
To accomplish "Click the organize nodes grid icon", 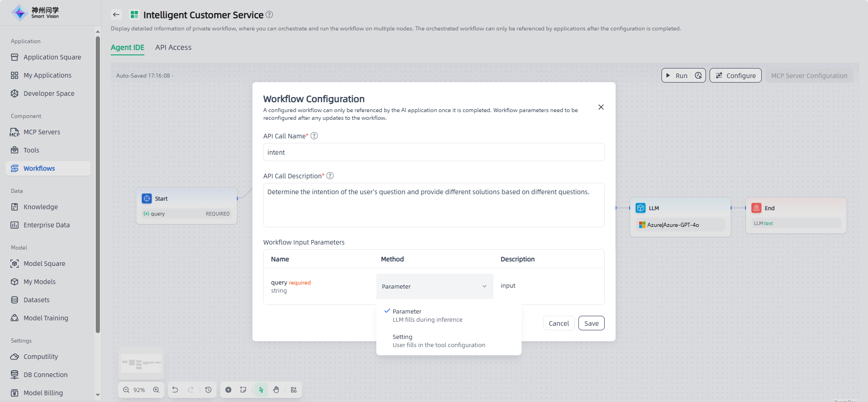I will tap(294, 390).
